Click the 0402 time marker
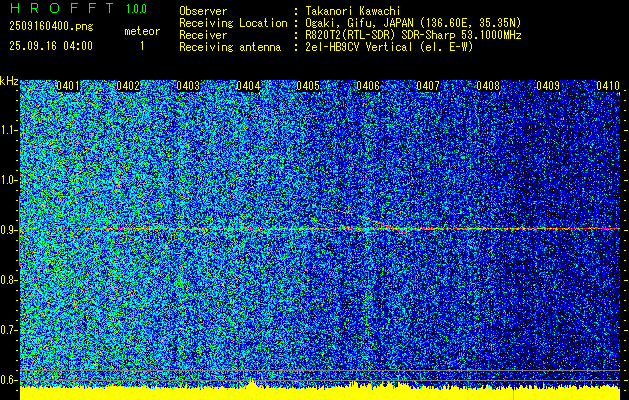Image resolution: width=629 pixels, height=400 pixels. (128, 86)
